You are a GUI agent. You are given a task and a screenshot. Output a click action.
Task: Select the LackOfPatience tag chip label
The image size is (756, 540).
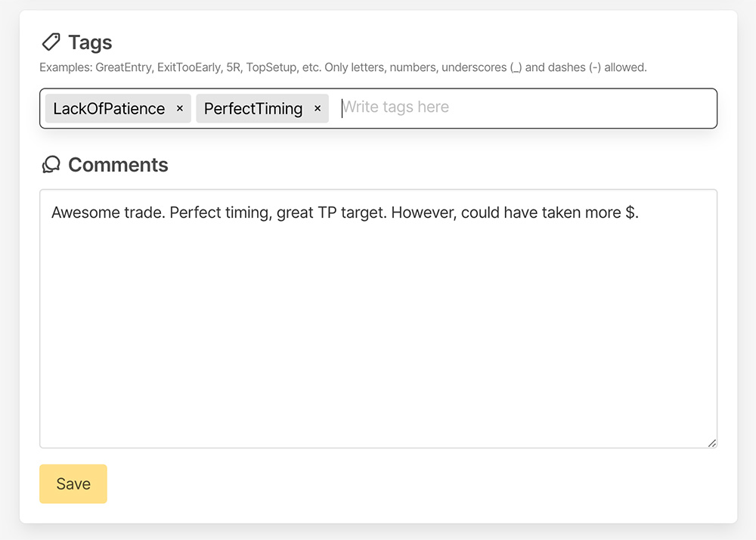[x=109, y=109]
